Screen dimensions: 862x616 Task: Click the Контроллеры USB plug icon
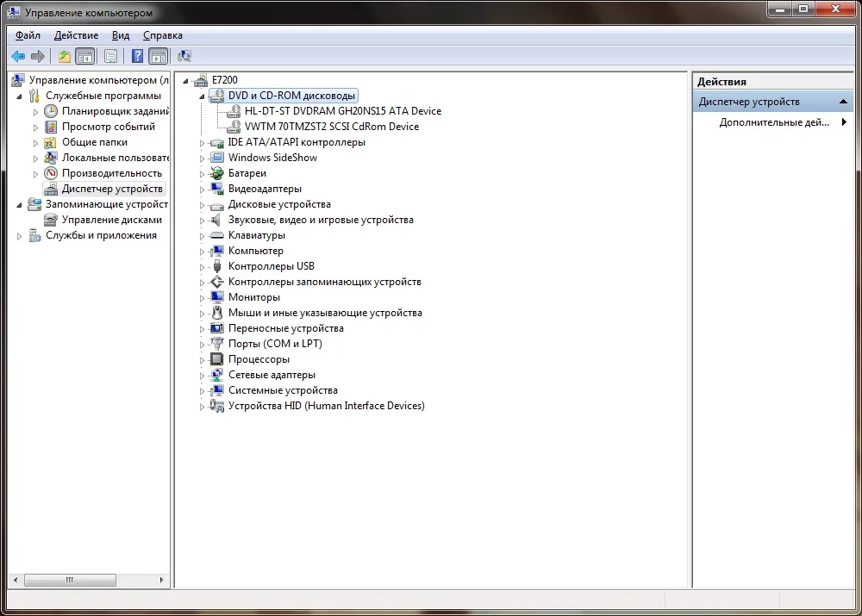point(218,266)
